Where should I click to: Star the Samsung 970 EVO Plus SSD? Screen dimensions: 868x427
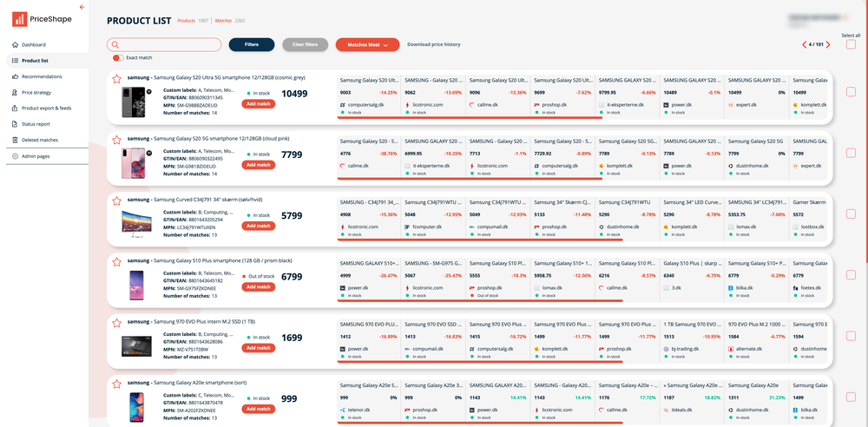coord(116,323)
